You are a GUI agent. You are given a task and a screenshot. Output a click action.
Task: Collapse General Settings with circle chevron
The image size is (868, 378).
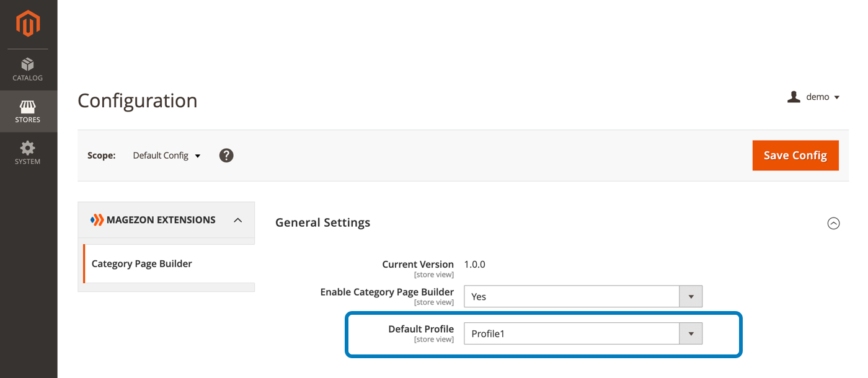click(833, 223)
